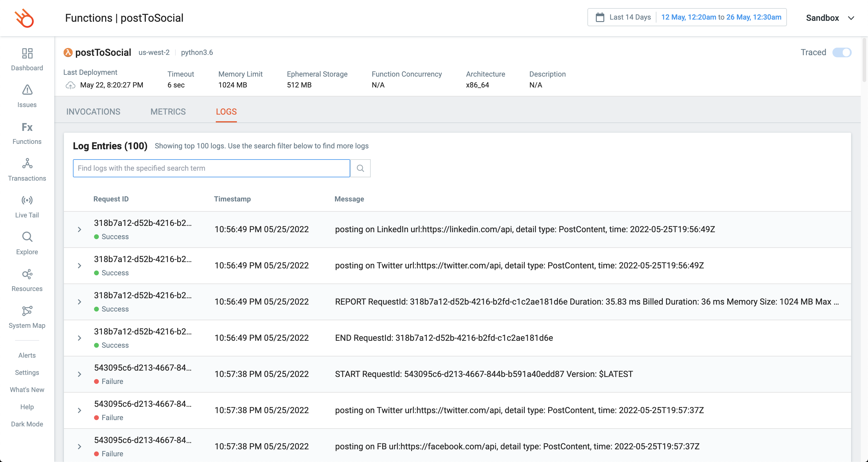The width and height of the screenshot is (868, 462).
Task: Click the calendar icon in date range
Action: (600, 17)
